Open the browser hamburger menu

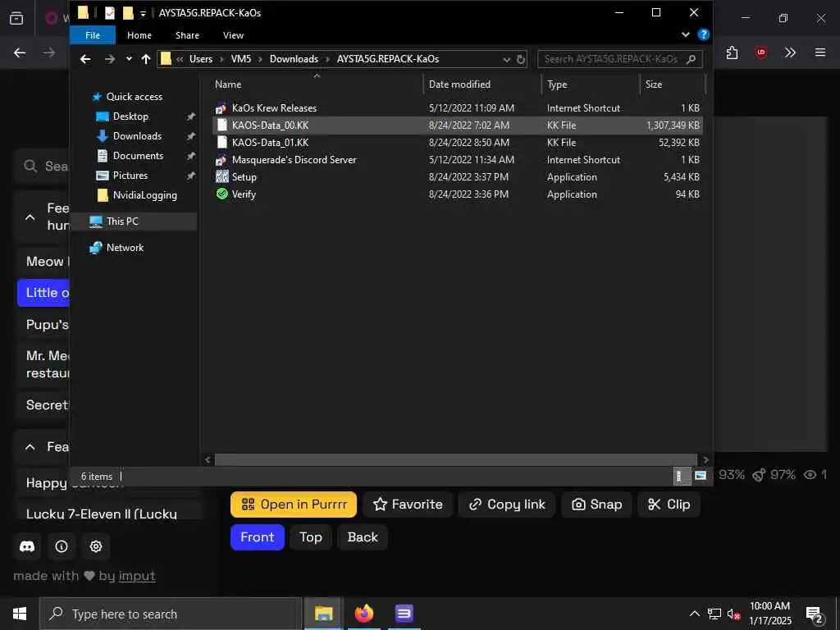click(x=819, y=52)
